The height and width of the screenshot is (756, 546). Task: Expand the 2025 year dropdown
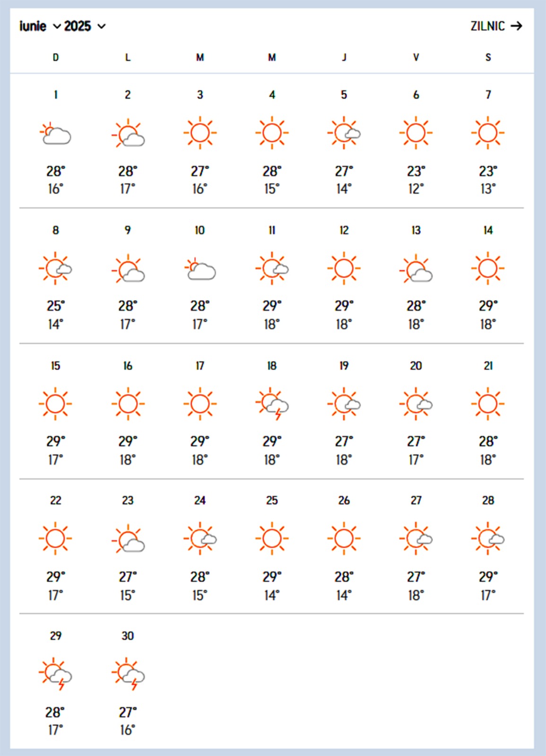[85, 26]
